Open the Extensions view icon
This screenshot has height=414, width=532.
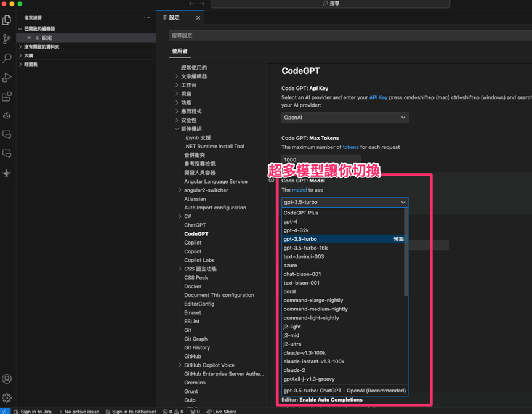point(7,97)
